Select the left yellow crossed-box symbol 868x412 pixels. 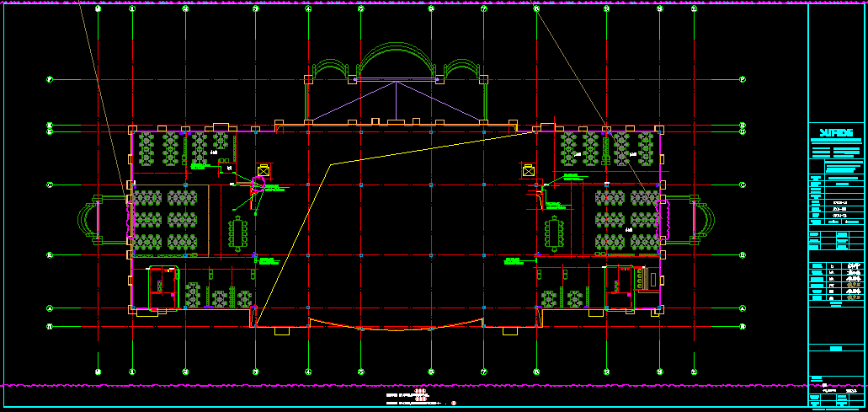click(264, 169)
